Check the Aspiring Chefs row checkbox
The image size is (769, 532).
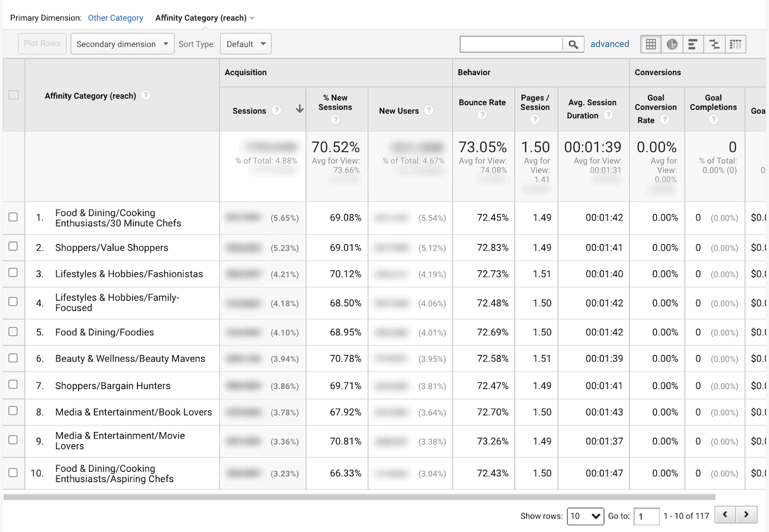pyautogui.click(x=13, y=472)
